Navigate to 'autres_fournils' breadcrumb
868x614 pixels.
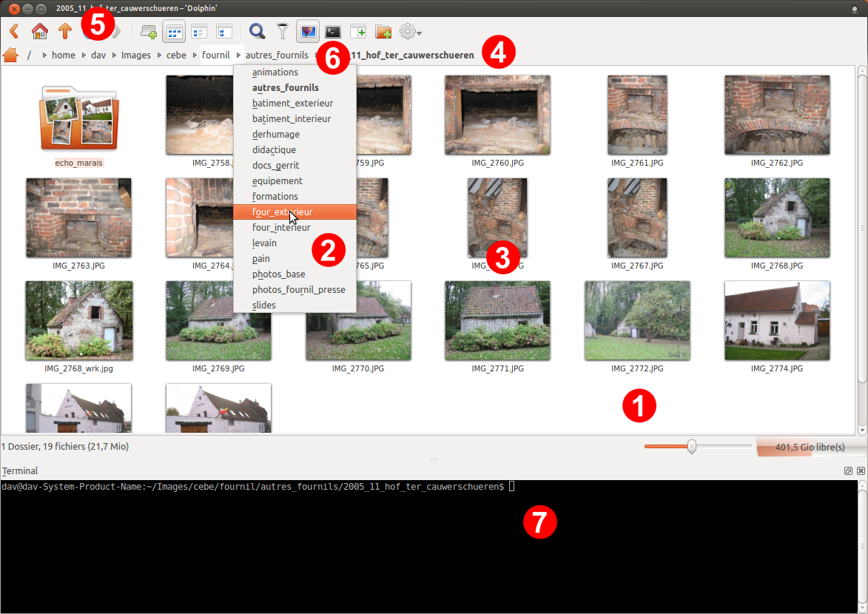pos(277,55)
